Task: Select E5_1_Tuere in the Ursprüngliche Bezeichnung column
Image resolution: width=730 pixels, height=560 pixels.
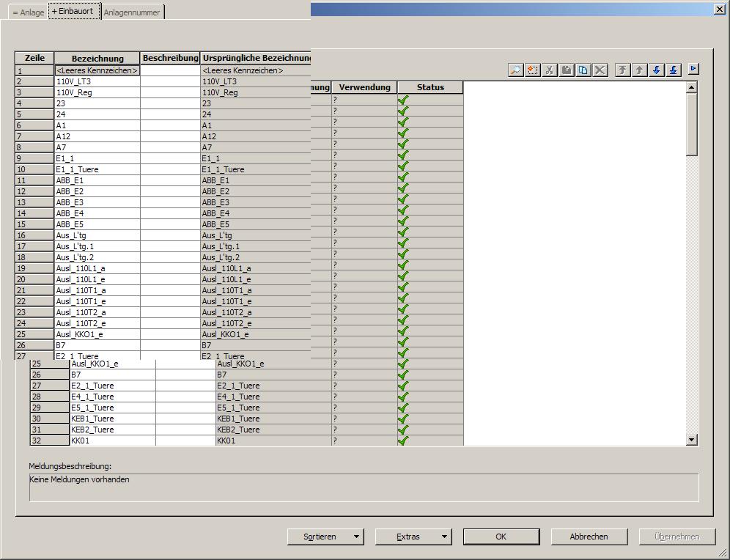Action: pyautogui.click(x=274, y=408)
